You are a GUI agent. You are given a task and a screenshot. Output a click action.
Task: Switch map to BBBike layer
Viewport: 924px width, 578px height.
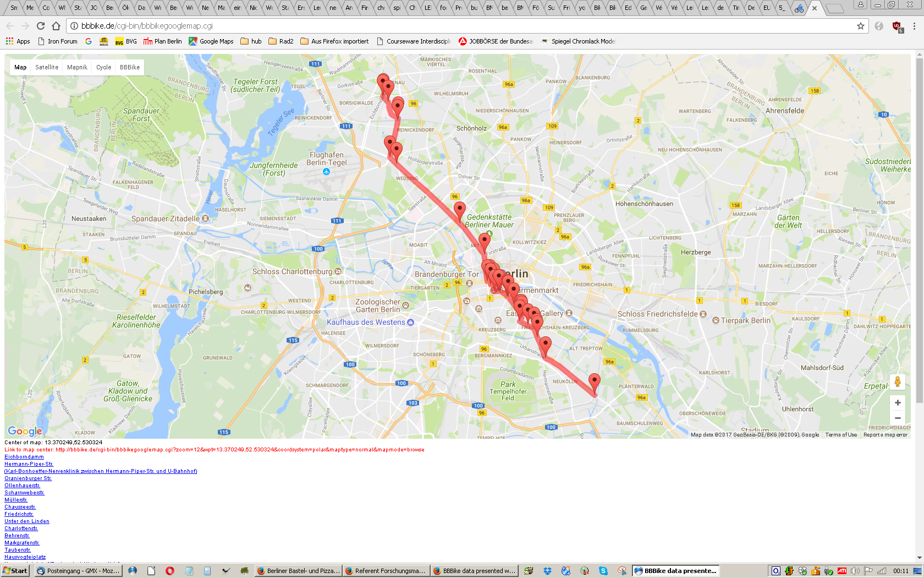[130, 67]
